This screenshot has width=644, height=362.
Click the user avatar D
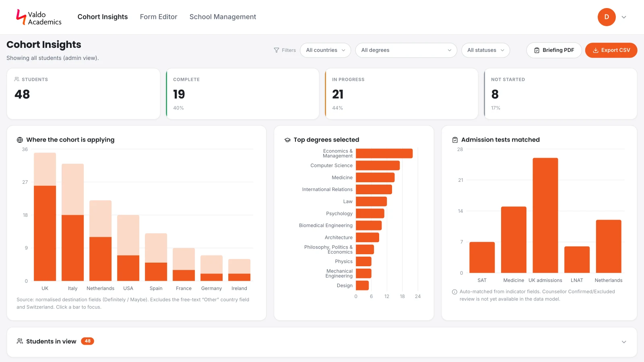click(x=607, y=17)
